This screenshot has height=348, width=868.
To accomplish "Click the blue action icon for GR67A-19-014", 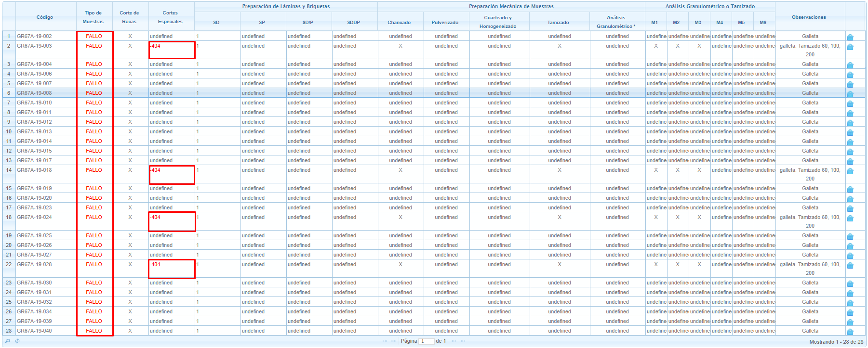I will [850, 142].
